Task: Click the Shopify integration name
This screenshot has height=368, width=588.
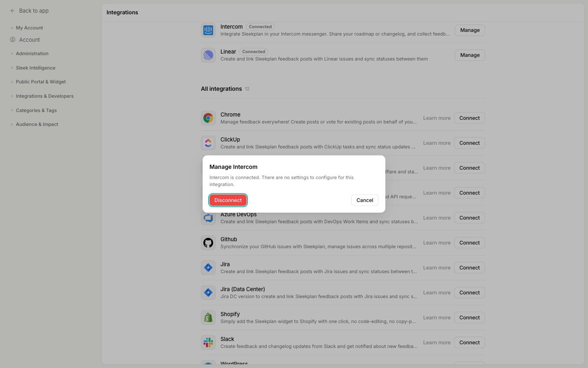Action: [230, 314]
